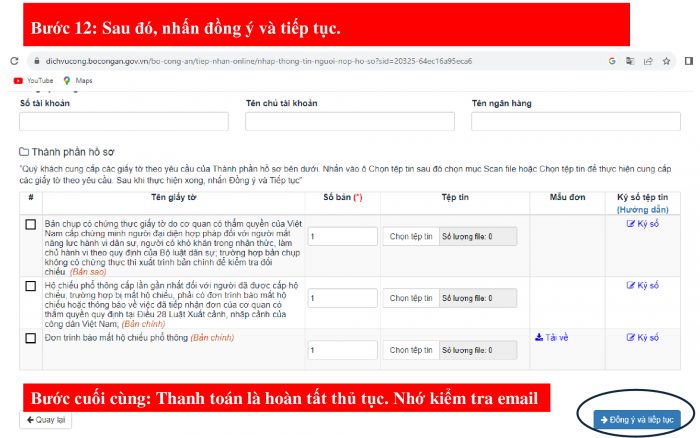Open the Hướng dẫn link under Ký số tệp tin
700x438 pixels.
click(x=643, y=209)
